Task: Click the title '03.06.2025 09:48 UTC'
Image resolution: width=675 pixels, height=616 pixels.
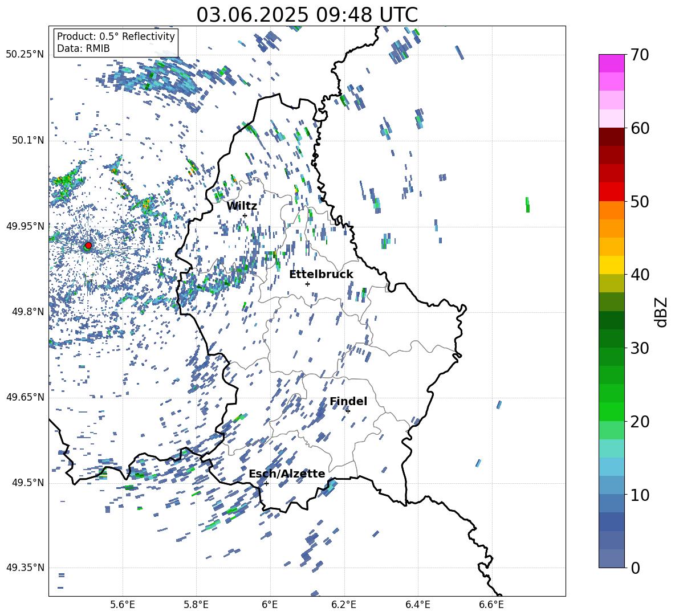Action: pyautogui.click(x=307, y=15)
